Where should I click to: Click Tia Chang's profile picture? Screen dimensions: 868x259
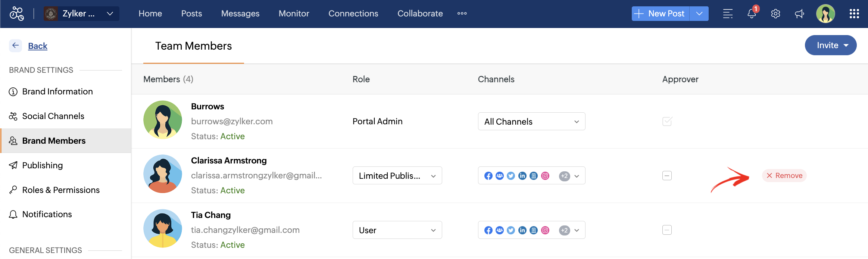[x=163, y=228]
